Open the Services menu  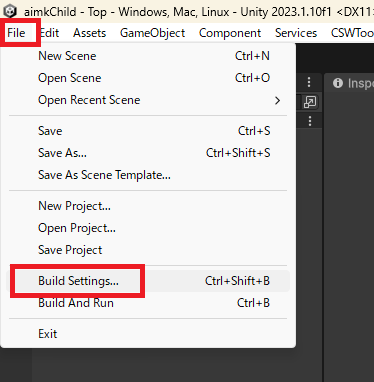(x=296, y=33)
